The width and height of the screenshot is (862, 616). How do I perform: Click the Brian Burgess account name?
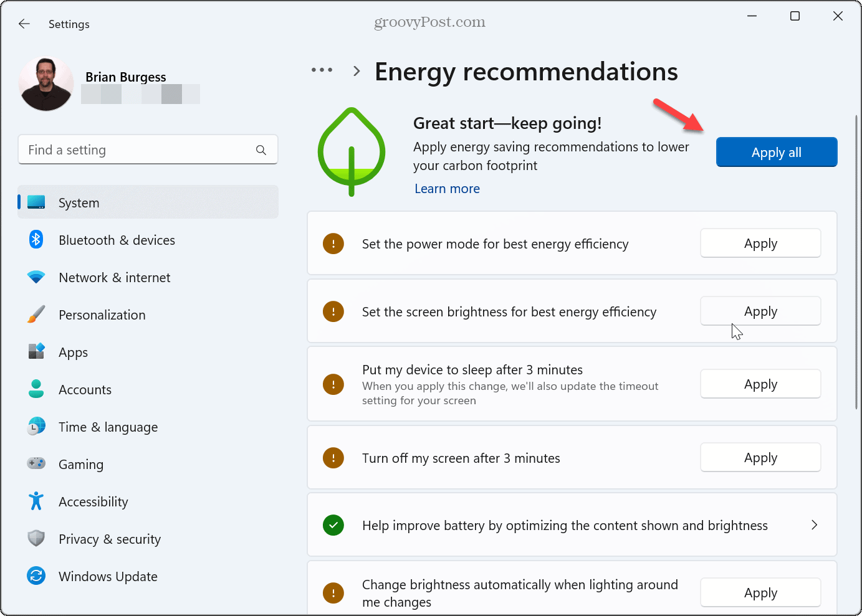coord(125,77)
